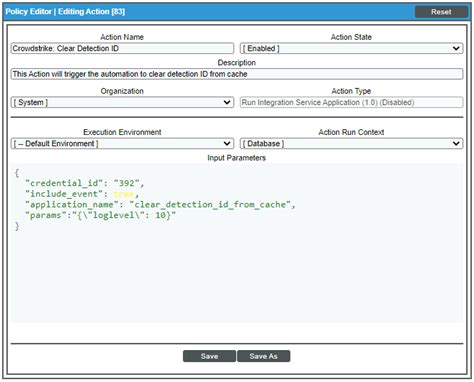Click the Description text field
The width and height of the screenshot is (474, 382).
pyautogui.click(x=237, y=74)
